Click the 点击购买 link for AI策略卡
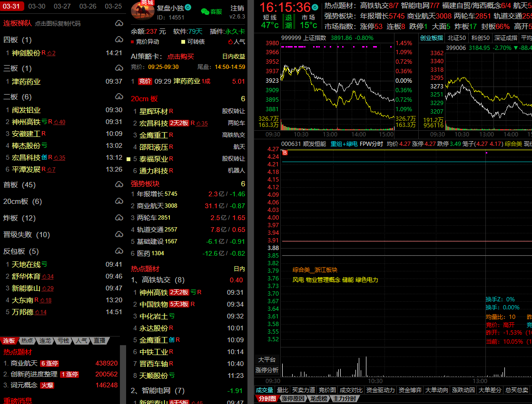Viewport: 532px width, 404px height. tap(180, 56)
